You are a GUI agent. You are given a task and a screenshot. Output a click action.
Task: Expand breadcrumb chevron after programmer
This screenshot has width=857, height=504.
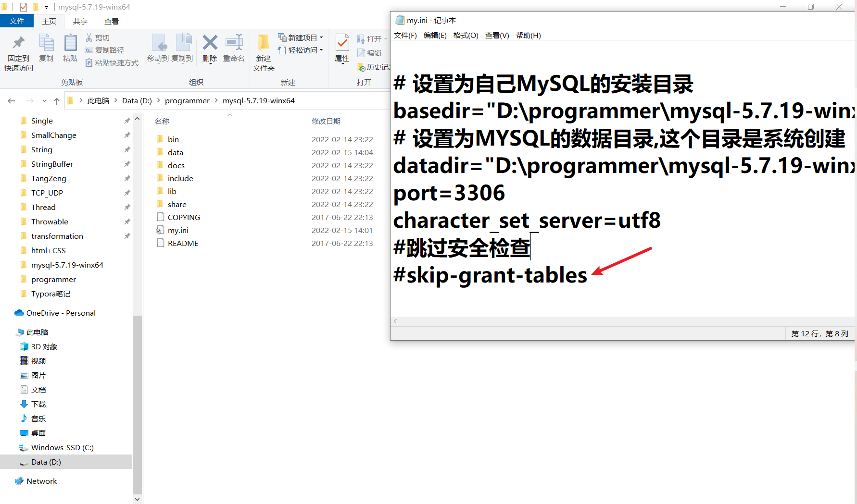point(216,100)
